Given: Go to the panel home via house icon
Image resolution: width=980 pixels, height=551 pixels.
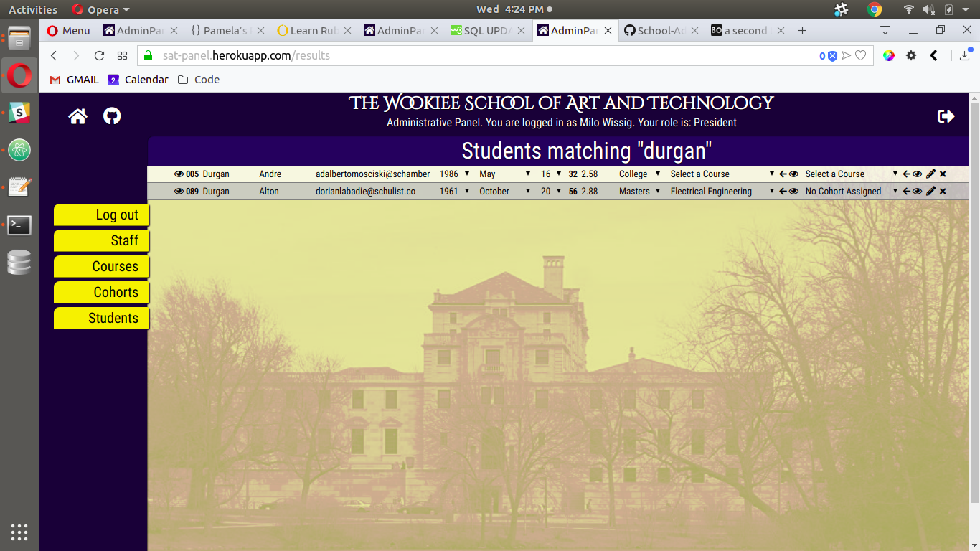Looking at the screenshot, I should (x=78, y=116).
